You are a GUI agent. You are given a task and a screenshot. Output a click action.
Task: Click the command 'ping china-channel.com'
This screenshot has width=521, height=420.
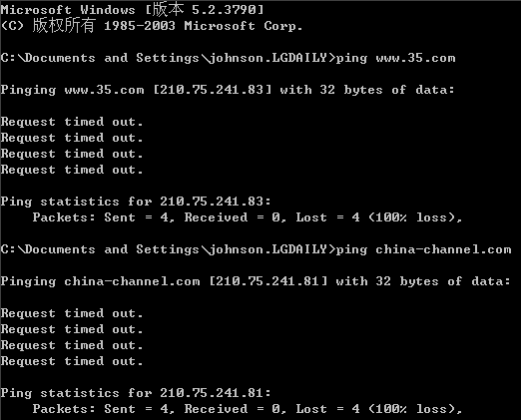pyautogui.click(x=423, y=249)
